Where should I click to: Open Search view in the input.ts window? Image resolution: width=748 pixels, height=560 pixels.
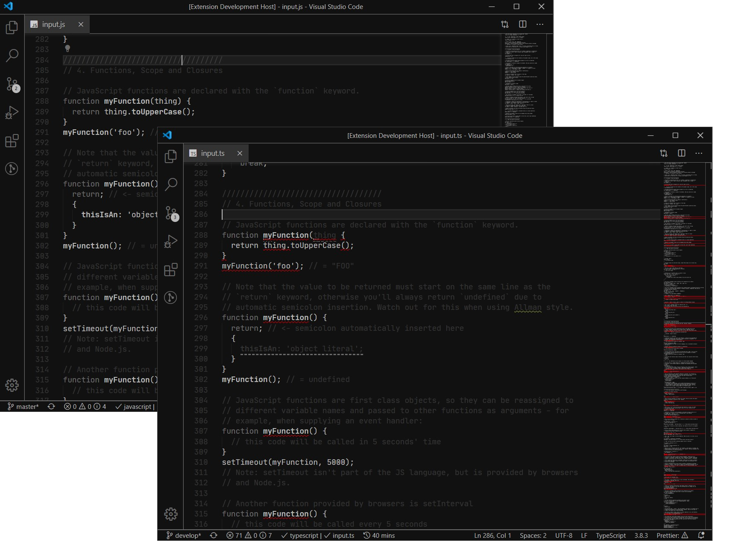click(x=170, y=184)
